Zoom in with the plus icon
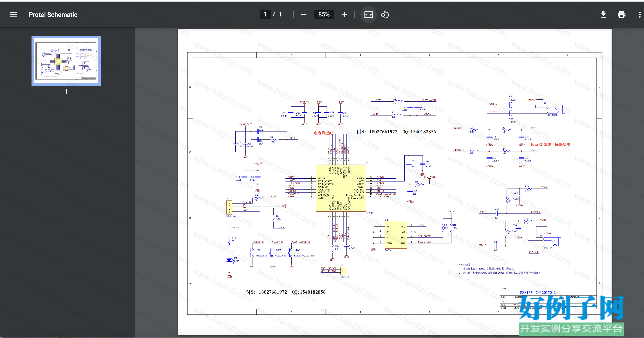The width and height of the screenshot is (644, 338). pos(344,15)
